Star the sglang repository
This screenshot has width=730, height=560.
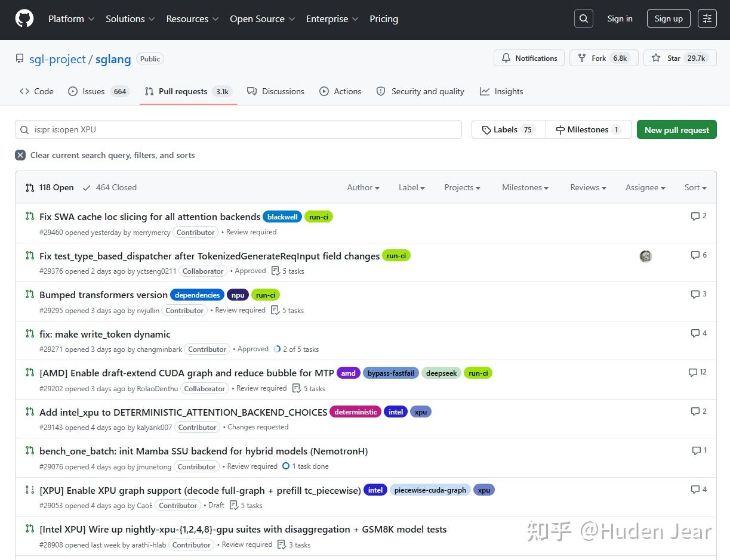(x=680, y=58)
